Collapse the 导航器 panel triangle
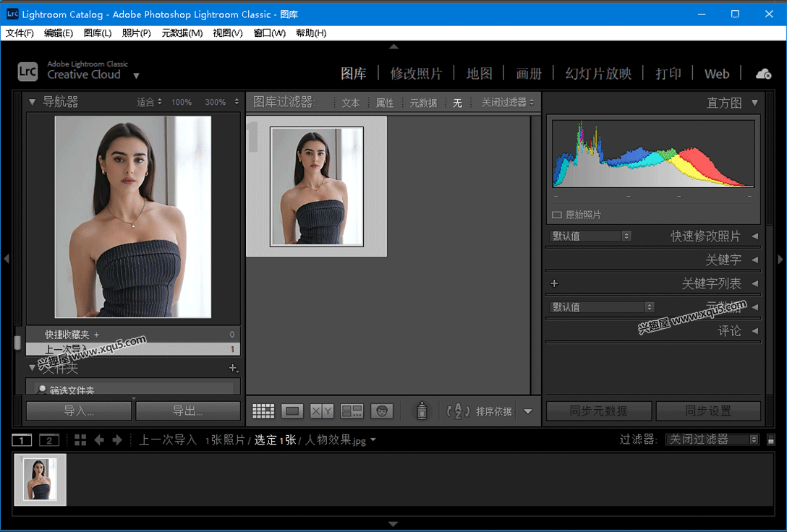Image resolution: width=787 pixels, height=532 pixels. [32, 101]
